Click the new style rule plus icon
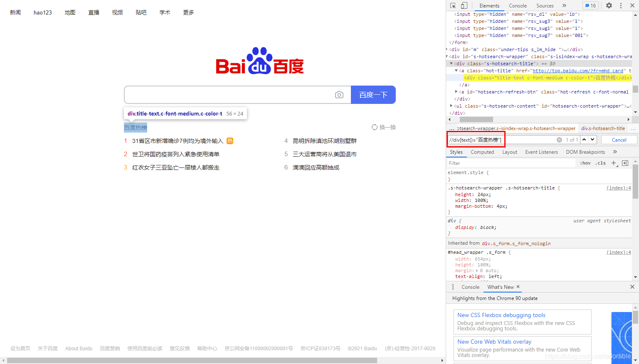 [614, 162]
